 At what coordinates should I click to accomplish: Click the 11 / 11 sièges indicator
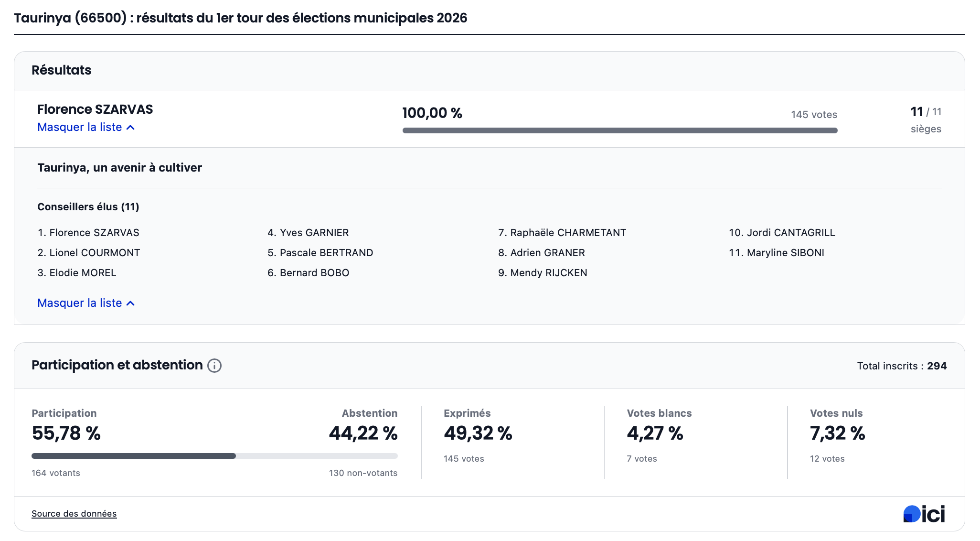click(x=926, y=119)
